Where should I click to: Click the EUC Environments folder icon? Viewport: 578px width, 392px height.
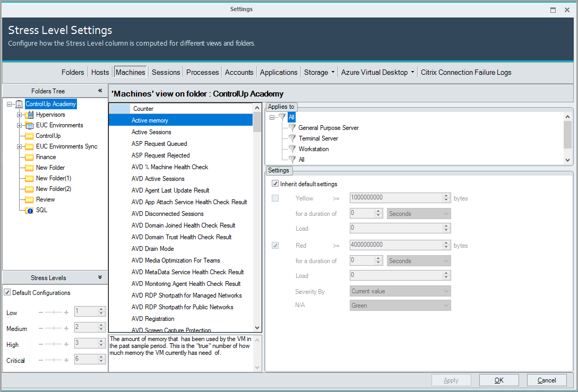pyautogui.click(x=30, y=125)
